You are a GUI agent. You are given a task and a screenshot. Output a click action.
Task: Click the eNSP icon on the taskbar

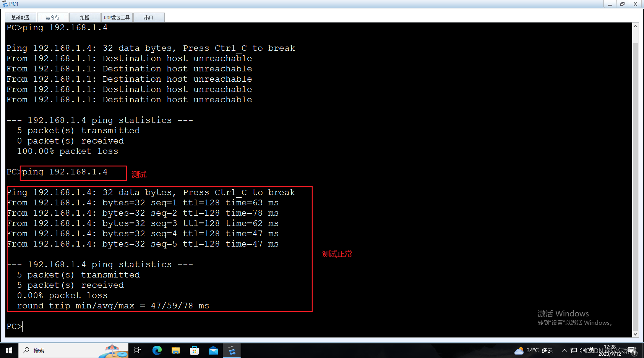[232, 350]
